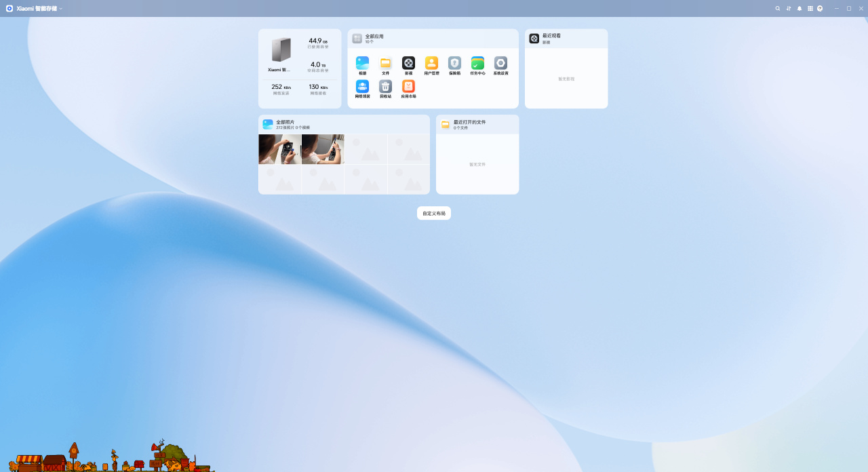868x472 pixels.
Task: Open the app grid icon in title bar
Action: click(x=810, y=8)
